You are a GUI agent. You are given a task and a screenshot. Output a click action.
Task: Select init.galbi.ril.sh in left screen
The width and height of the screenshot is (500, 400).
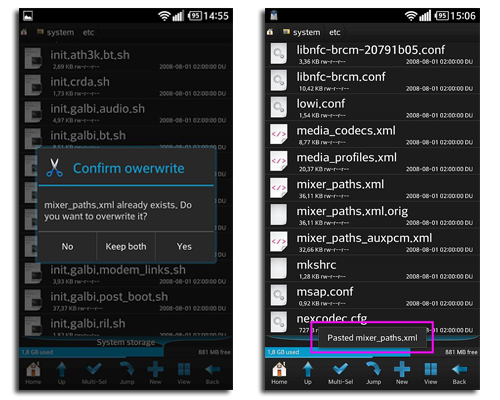point(126,326)
